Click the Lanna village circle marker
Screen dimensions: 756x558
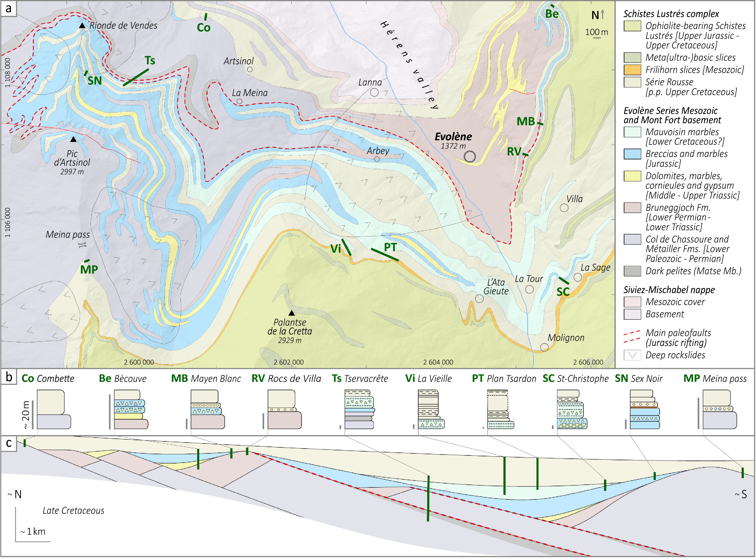[374, 92]
